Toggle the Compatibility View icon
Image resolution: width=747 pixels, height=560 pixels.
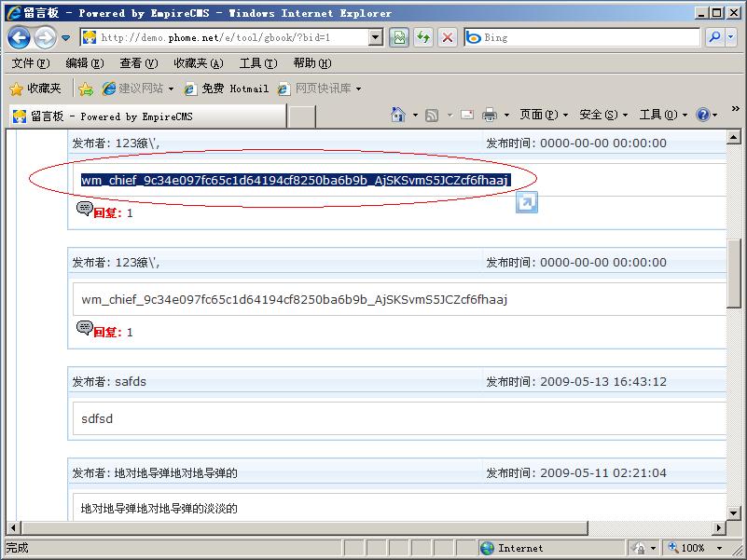tap(399, 37)
